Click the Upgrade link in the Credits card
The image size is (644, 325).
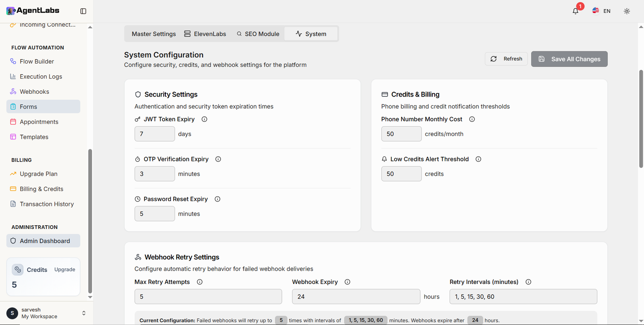65,269
